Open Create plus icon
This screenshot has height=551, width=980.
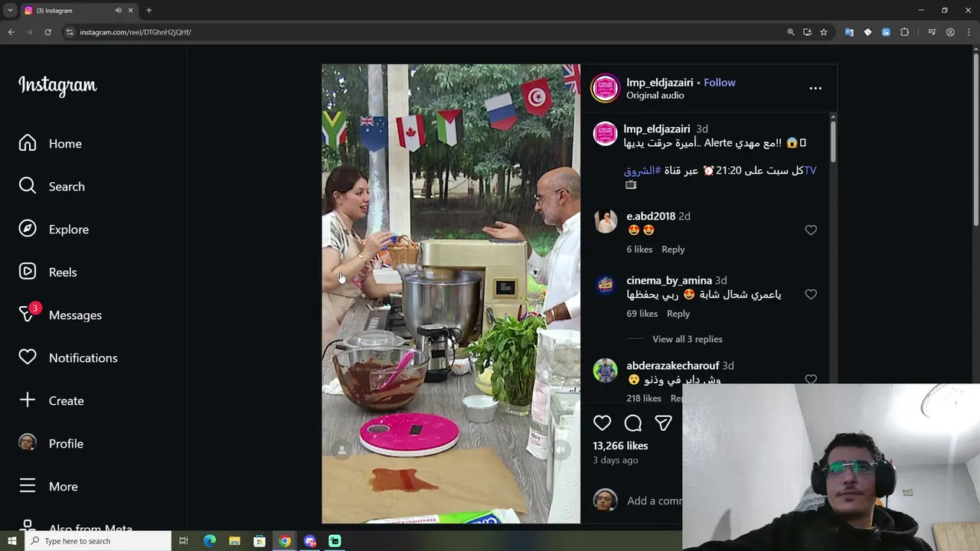pos(28,400)
